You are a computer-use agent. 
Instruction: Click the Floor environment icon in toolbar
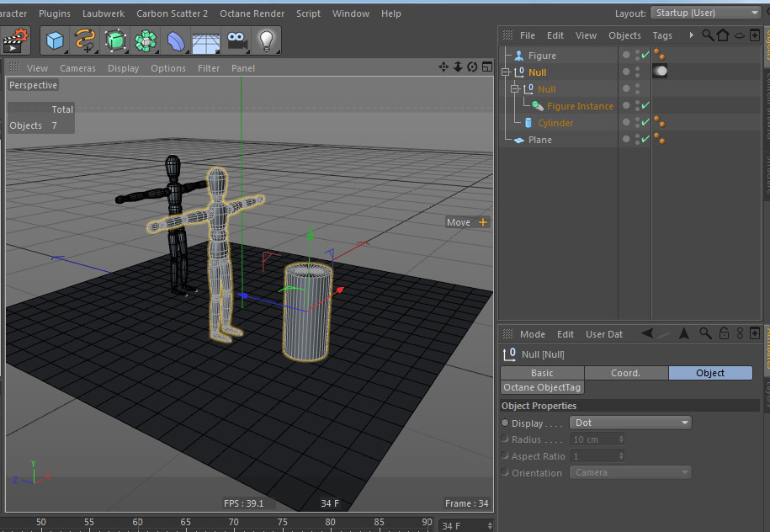click(206, 40)
